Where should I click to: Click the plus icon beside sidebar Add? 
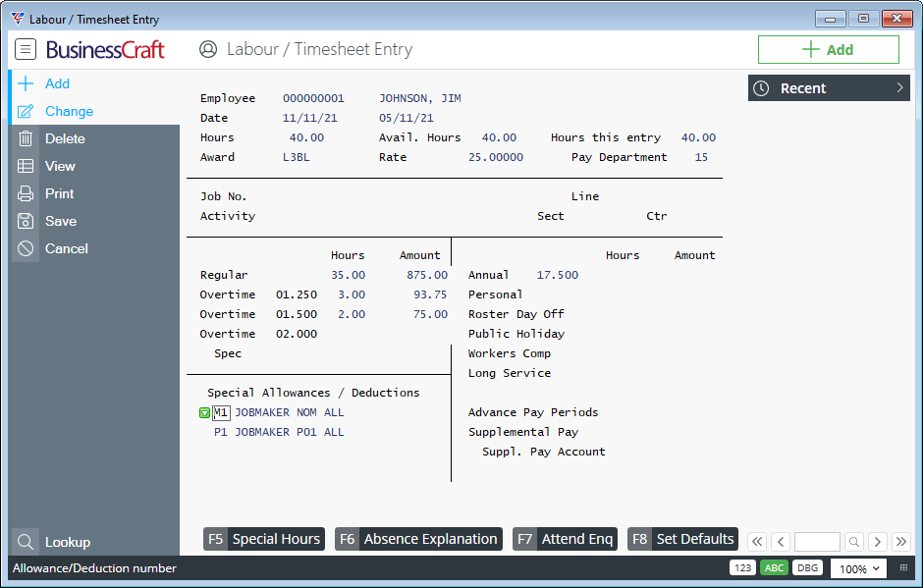coord(26,83)
